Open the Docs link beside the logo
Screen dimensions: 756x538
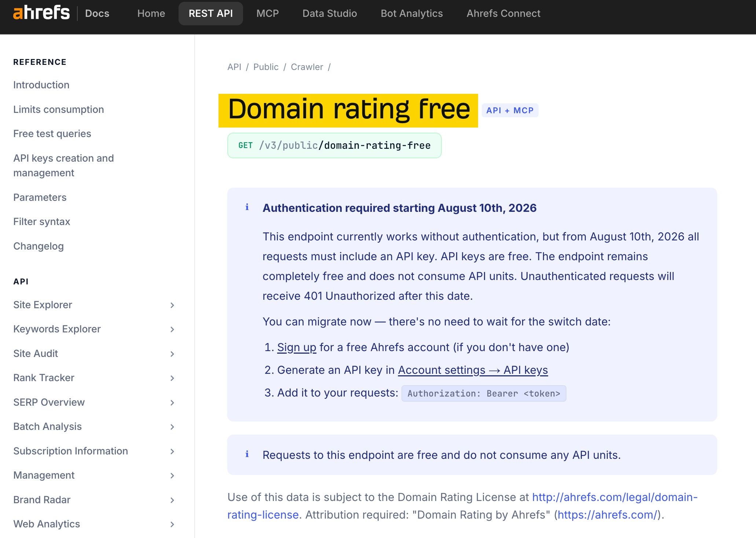tap(97, 14)
